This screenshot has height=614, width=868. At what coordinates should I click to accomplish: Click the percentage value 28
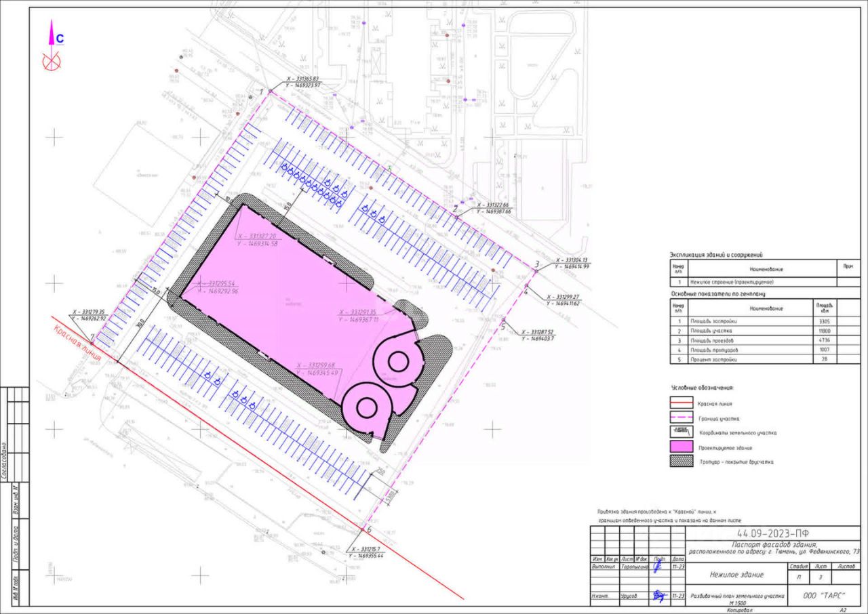pyautogui.click(x=825, y=360)
